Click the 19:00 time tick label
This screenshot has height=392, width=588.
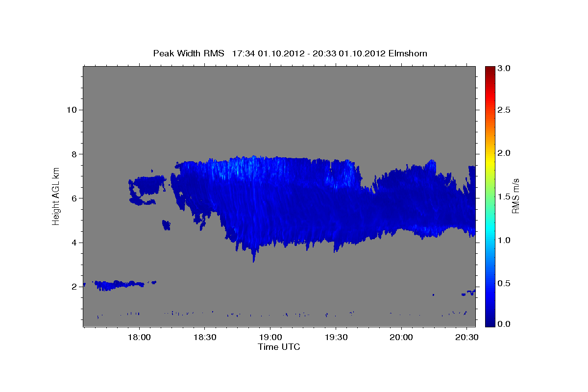click(270, 338)
